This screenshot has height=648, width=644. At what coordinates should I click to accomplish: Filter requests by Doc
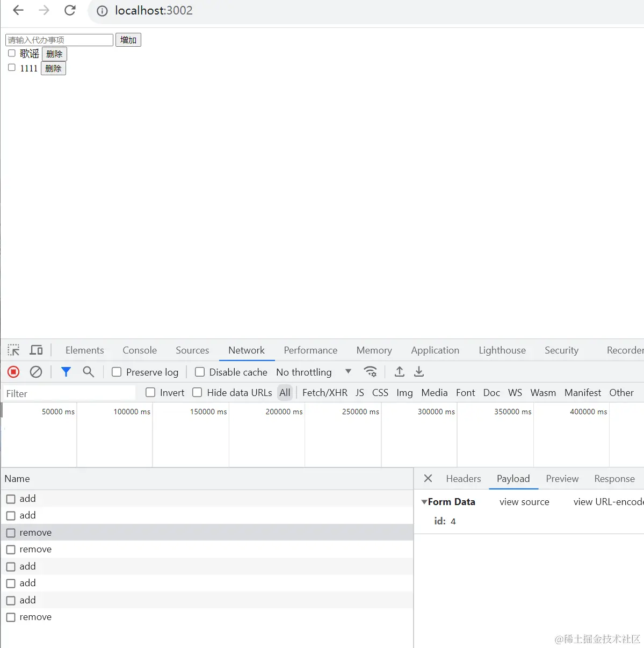pos(491,393)
